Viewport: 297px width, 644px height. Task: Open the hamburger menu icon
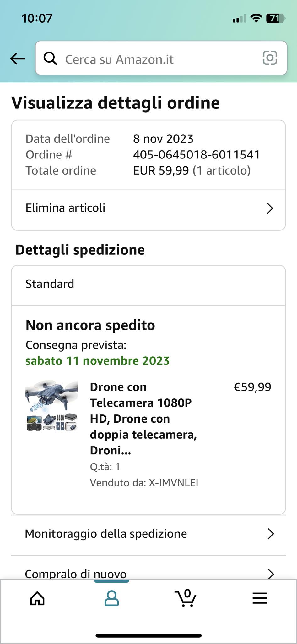click(260, 598)
